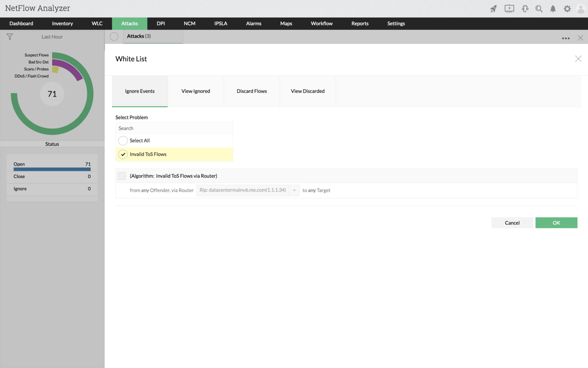Open the WLC menu
588x368 pixels.
97,23
